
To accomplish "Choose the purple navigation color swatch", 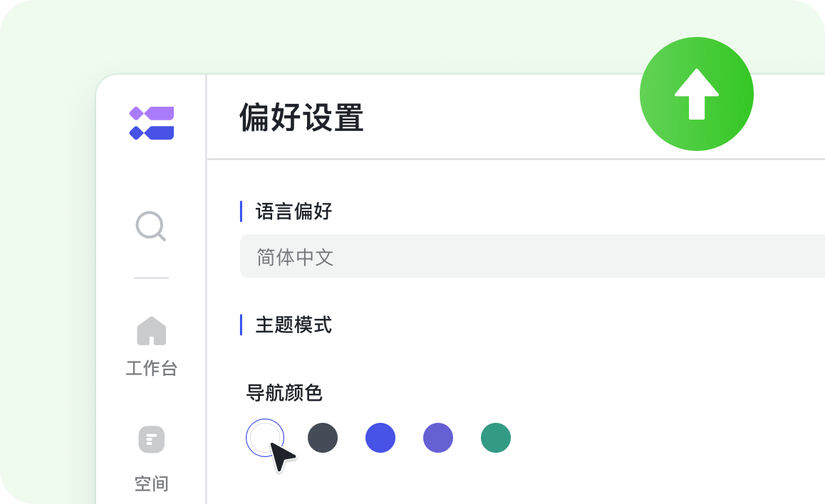I will pyautogui.click(x=438, y=438).
